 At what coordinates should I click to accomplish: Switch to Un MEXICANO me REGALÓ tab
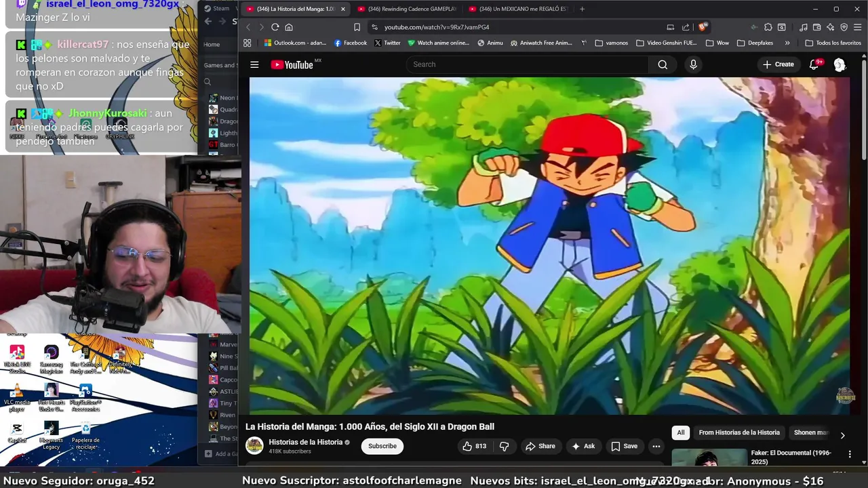tap(518, 9)
